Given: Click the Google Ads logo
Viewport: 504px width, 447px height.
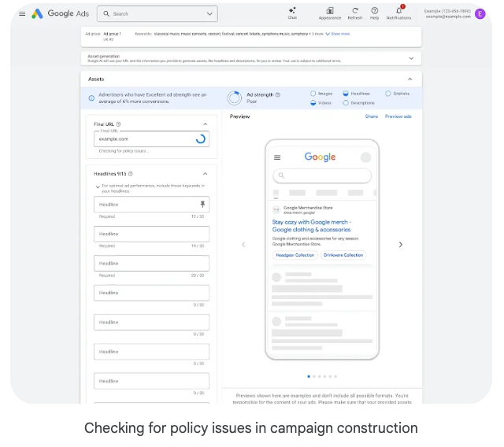Looking at the screenshot, I should point(60,13).
